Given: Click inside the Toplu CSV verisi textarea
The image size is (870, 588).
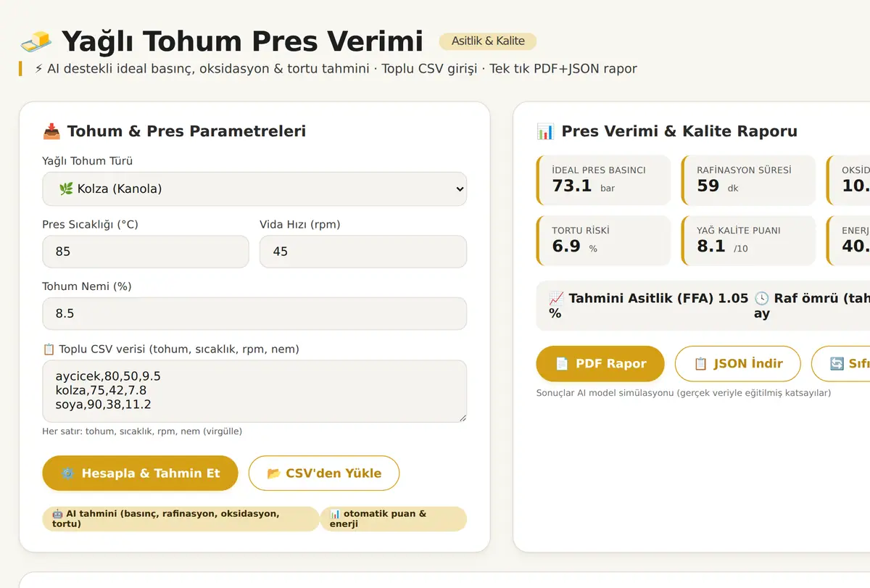Looking at the screenshot, I should 254,392.
